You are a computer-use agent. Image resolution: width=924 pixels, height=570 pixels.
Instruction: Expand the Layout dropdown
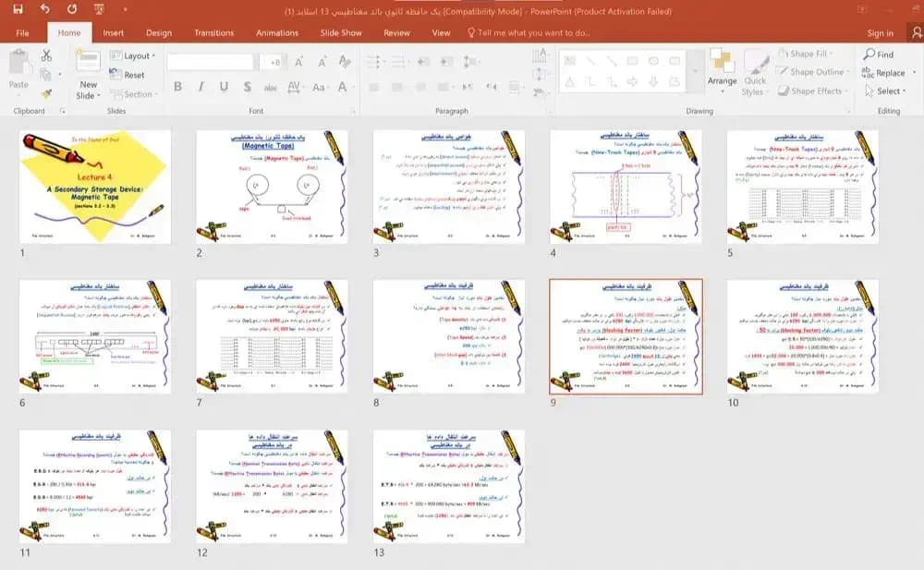click(x=133, y=55)
